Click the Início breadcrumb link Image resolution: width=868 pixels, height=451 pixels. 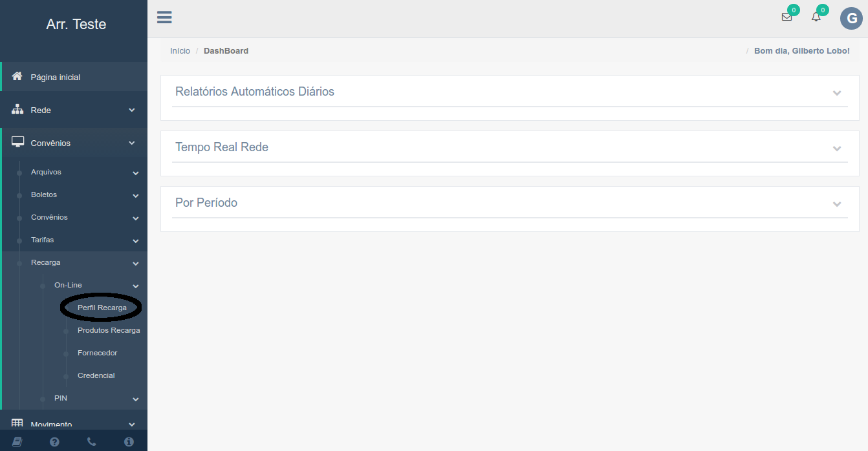point(180,51)
